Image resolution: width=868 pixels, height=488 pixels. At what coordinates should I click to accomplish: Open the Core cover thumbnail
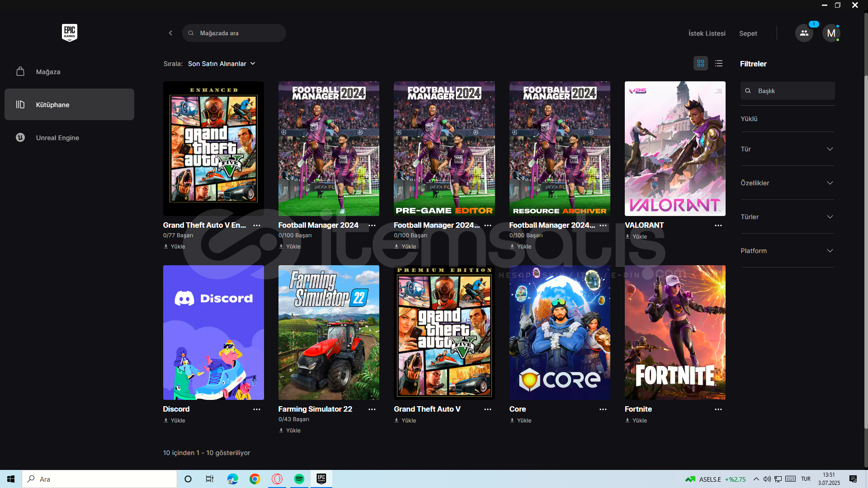[560, 333]
